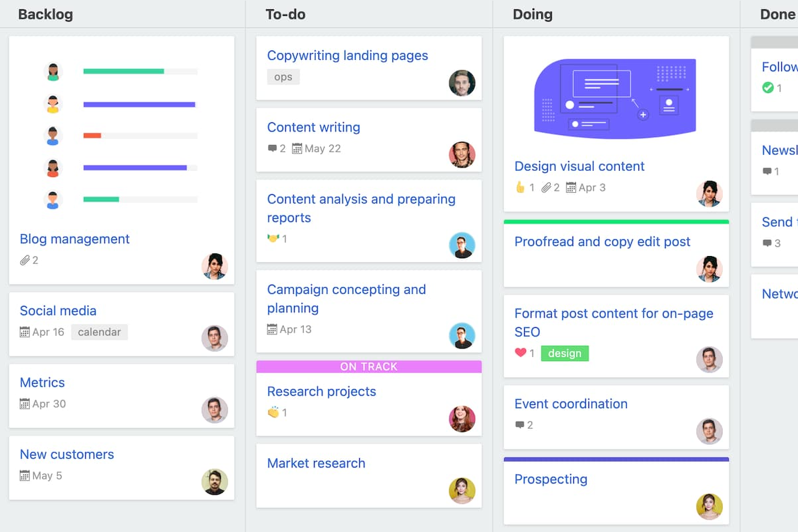Click attachment paperclip icon on Blog management
The width and height of the screenshot is (798, 532).
[25, 261]
